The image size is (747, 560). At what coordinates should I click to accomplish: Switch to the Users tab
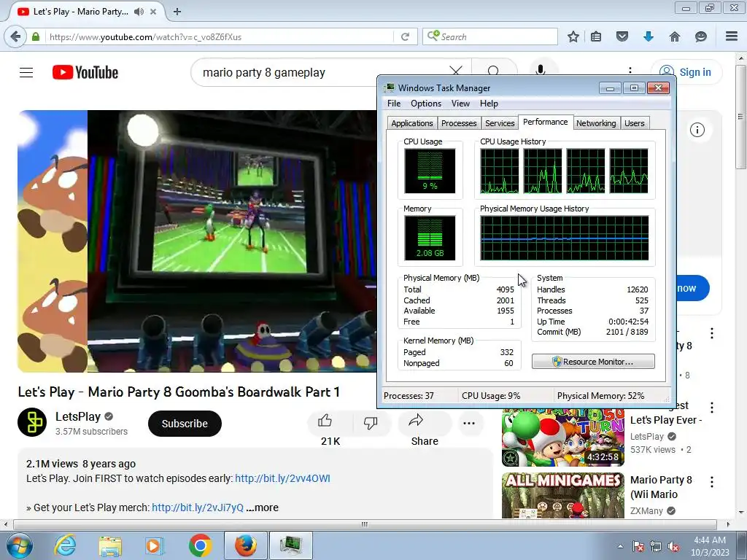tap(635, 123)
